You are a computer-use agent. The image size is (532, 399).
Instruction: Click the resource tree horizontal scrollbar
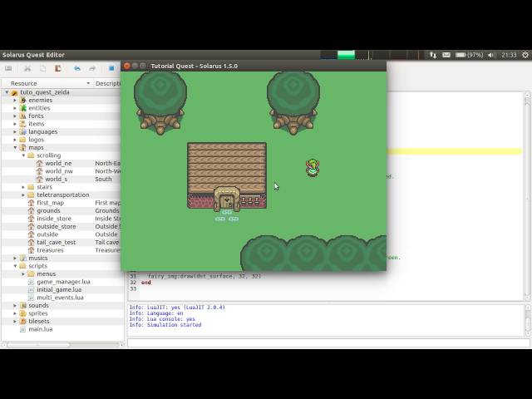point(38,345)
